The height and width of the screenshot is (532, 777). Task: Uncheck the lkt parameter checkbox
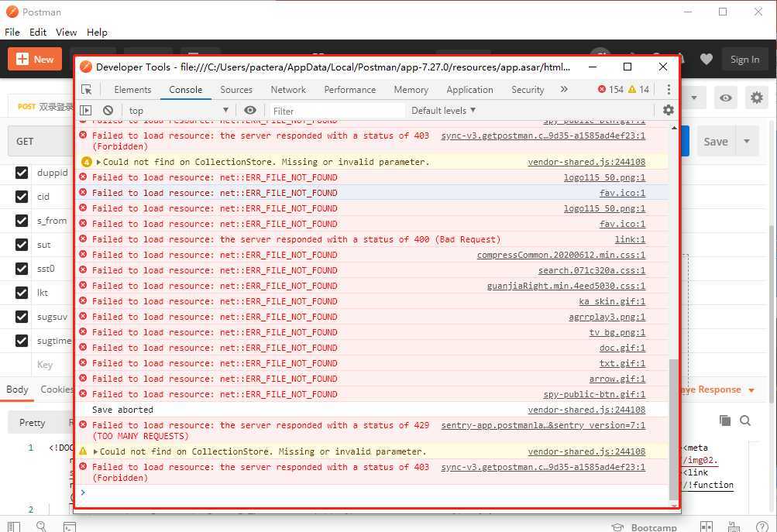click(22, 293)
